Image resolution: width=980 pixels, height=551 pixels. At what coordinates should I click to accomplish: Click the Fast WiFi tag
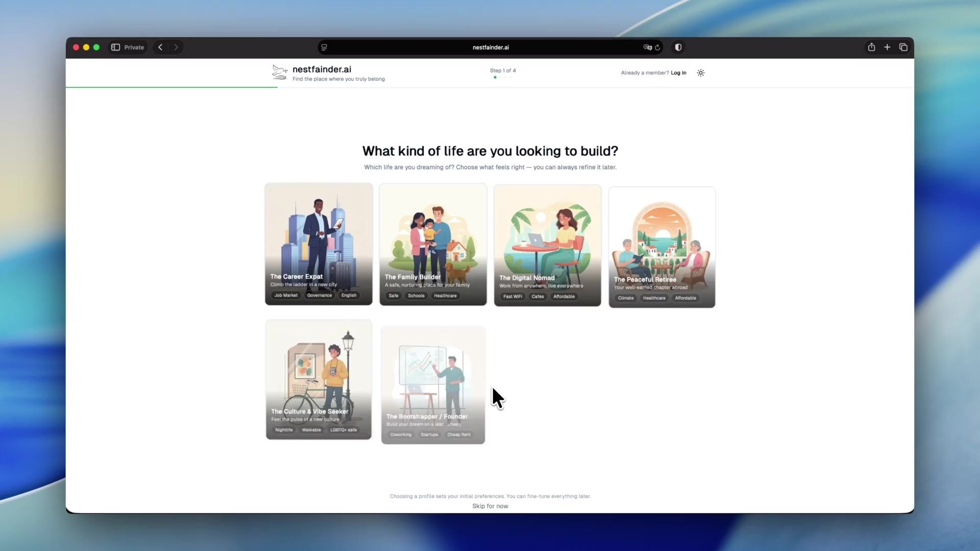512,296
